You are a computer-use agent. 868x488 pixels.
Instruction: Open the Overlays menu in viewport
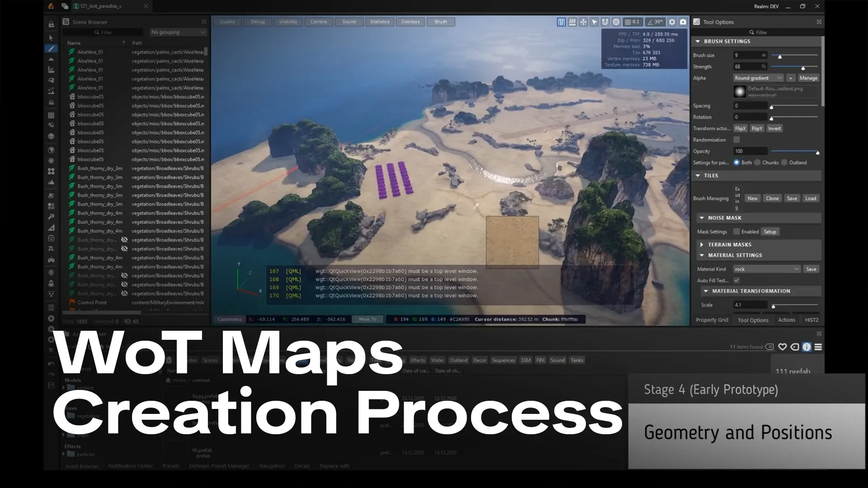tap(410, 22)
